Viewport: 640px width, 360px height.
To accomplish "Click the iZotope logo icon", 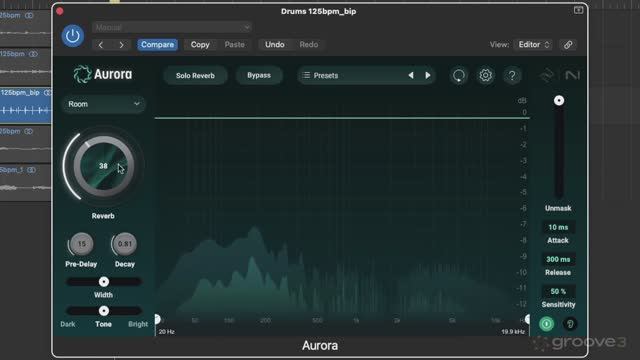I will coord(546,76).
